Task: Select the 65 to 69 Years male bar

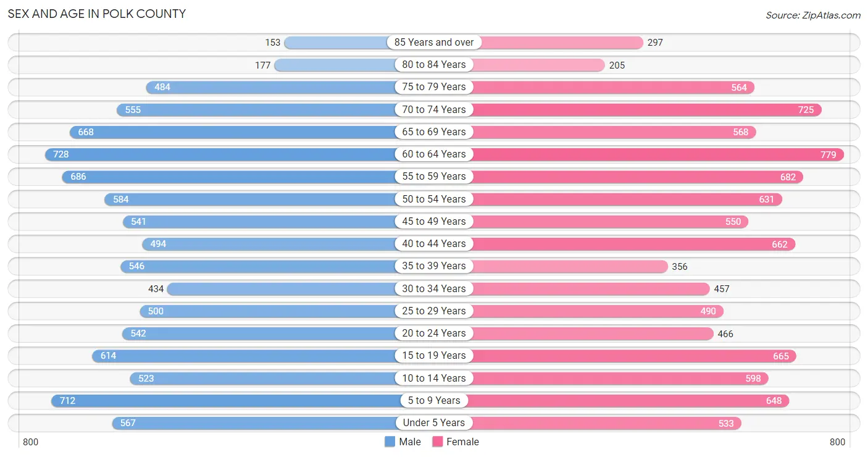Action: pyautogui.click(x=251, y=132)
